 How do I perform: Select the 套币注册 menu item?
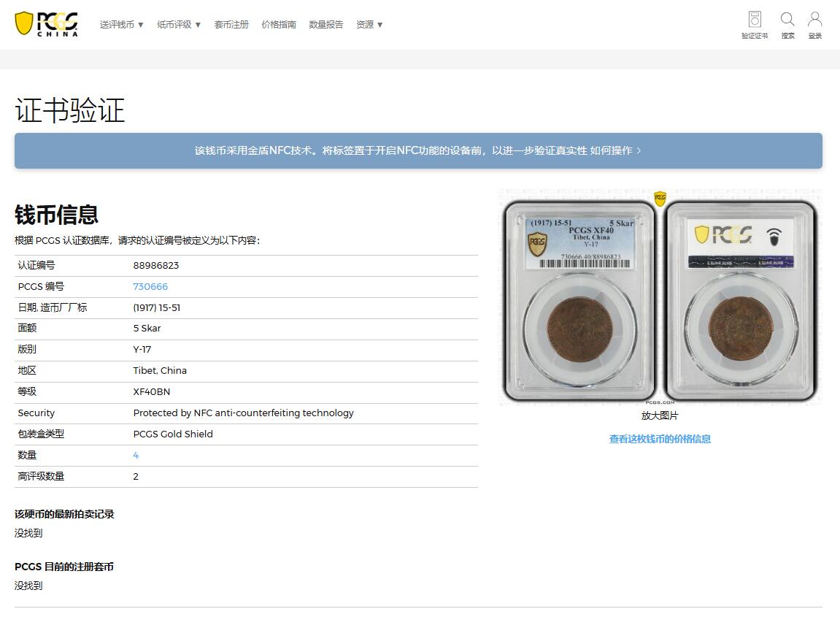pyautogui.click(x=231, y=23)
